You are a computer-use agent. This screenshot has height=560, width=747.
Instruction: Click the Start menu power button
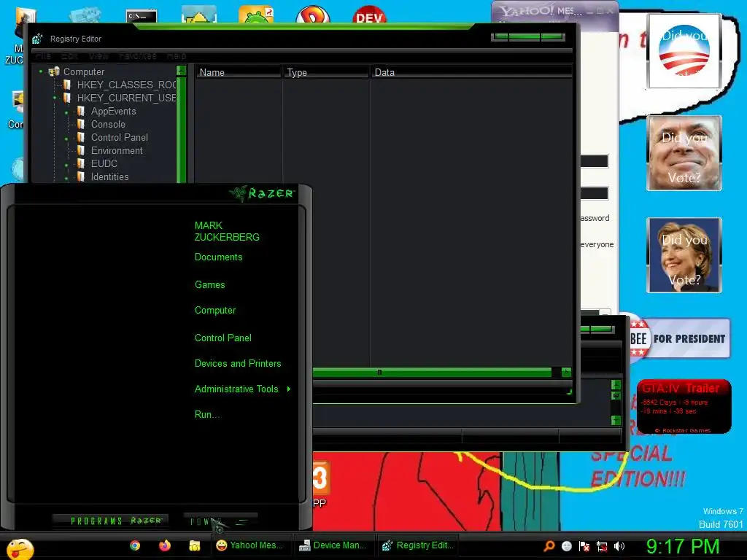tap(220, 521)
